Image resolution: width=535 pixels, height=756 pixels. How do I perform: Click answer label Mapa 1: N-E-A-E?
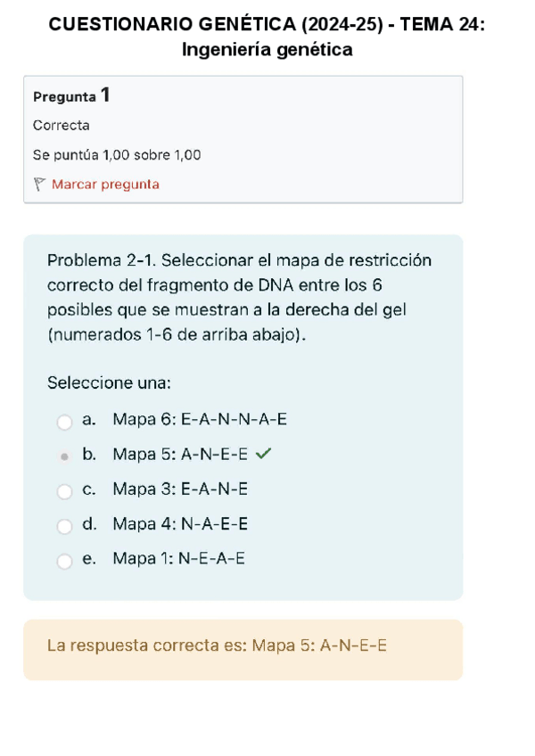coord(178,559)
